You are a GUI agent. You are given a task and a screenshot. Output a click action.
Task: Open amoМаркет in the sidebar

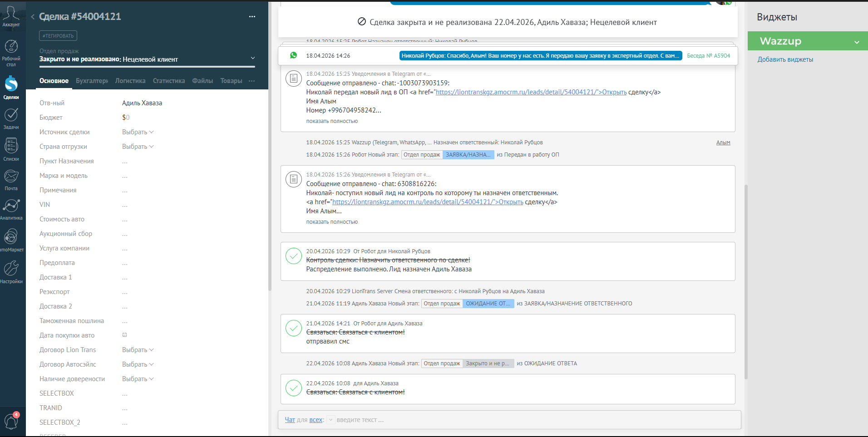11,241
